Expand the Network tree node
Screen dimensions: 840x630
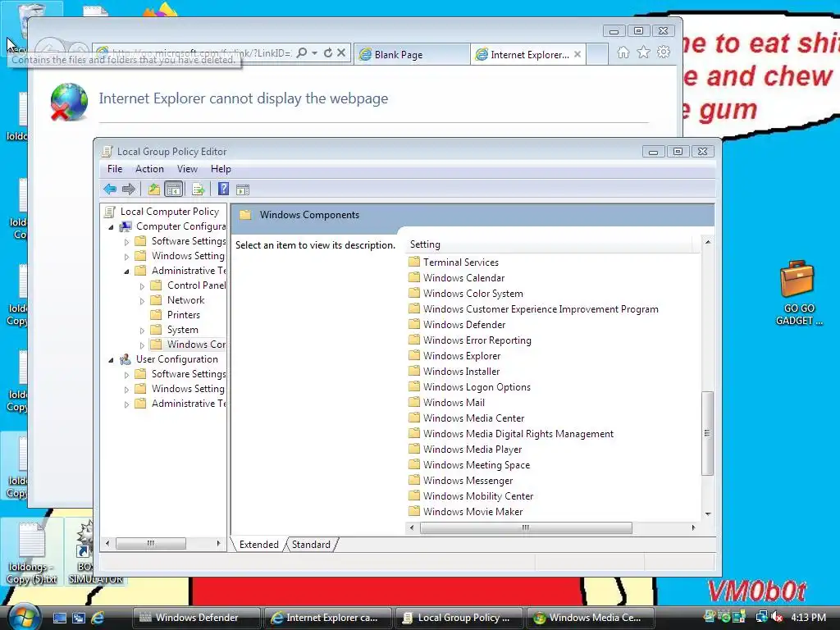[142, 301]
